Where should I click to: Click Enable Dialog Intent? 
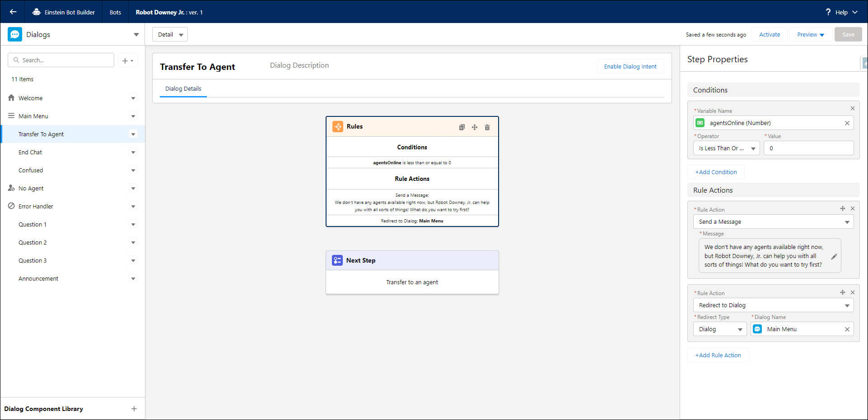coord(630,66)
